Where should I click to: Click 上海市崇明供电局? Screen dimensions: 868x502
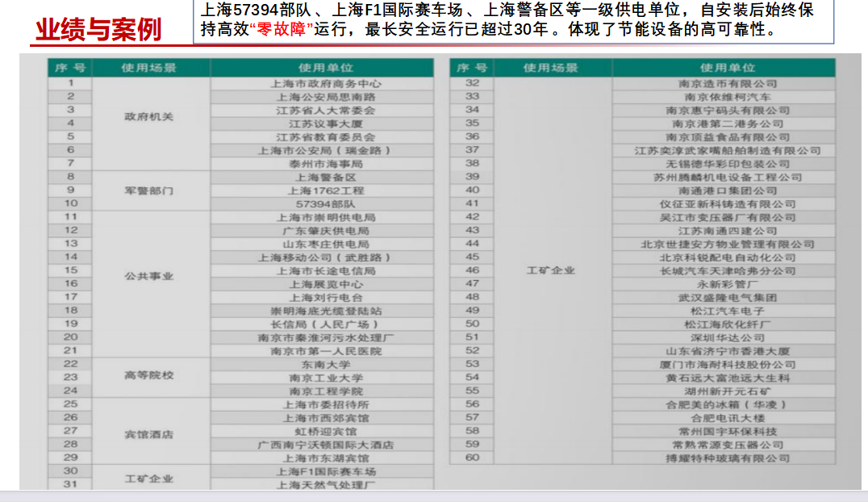pos(326,217)
